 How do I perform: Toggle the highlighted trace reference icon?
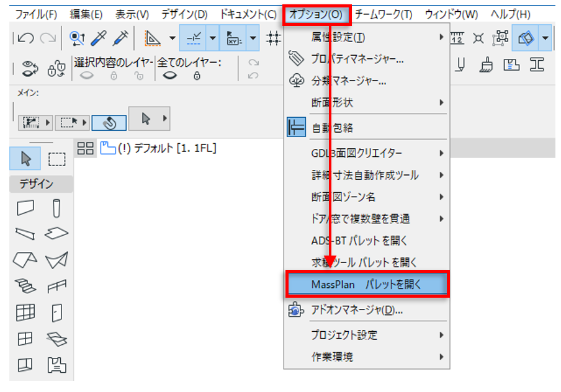(525, 38)
